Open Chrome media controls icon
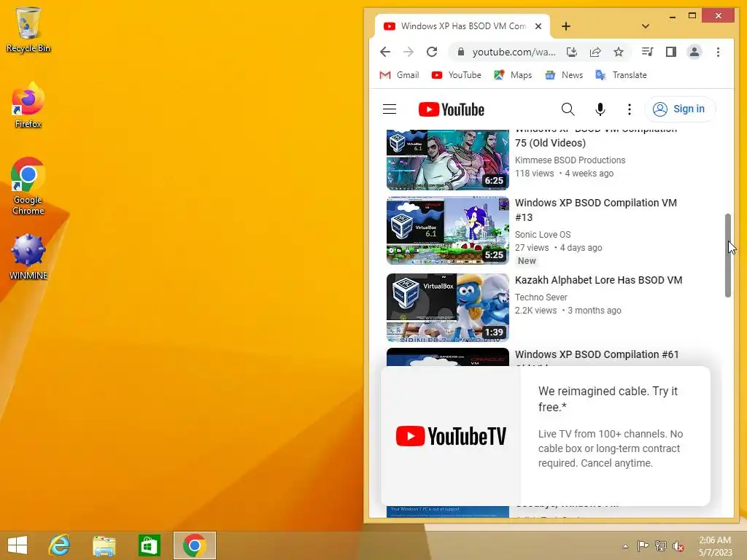Image resolution: width=747 pixels, height=560 pixels. 648,52
